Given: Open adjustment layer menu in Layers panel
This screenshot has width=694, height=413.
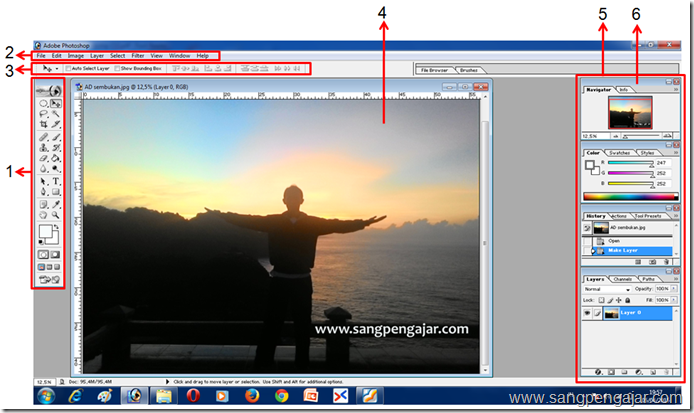Looking at the screenshot, I should [639, 372].
